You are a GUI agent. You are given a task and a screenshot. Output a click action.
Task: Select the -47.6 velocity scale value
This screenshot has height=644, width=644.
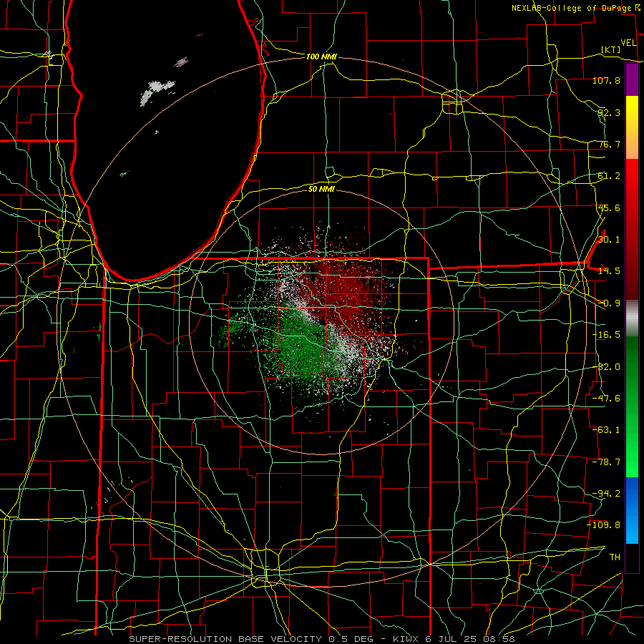tap(606, 399)
